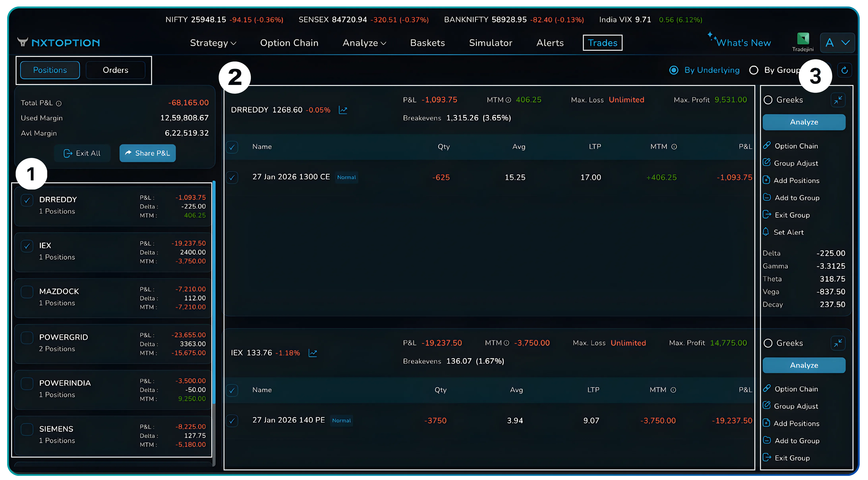Open the account dropdown next to Tradejini

[x=837, y=42]
